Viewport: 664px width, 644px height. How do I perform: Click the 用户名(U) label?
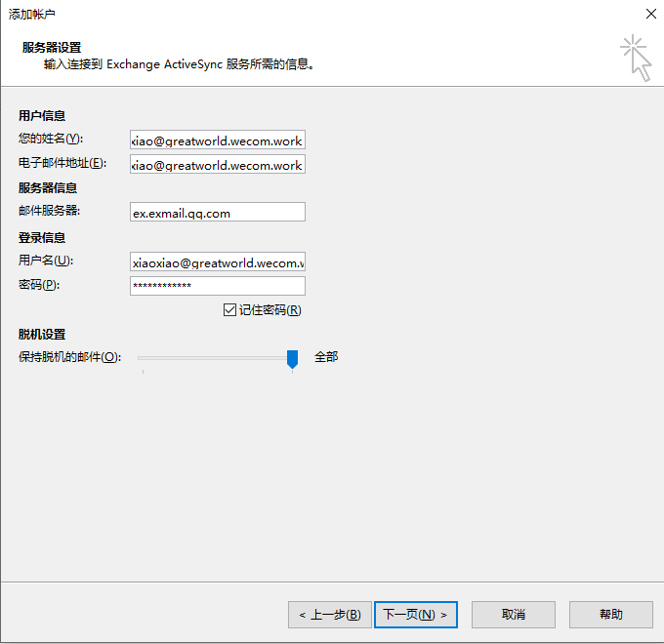click(46, 260)
